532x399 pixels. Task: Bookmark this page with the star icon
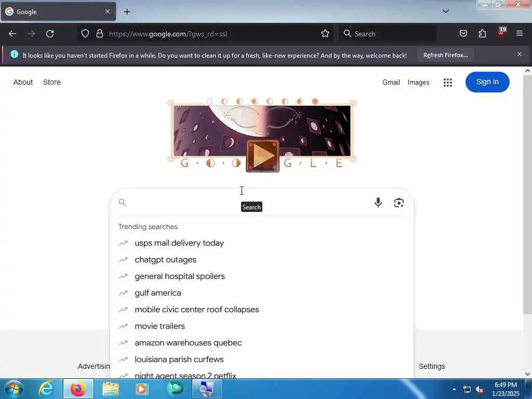(x=325, y=33)
